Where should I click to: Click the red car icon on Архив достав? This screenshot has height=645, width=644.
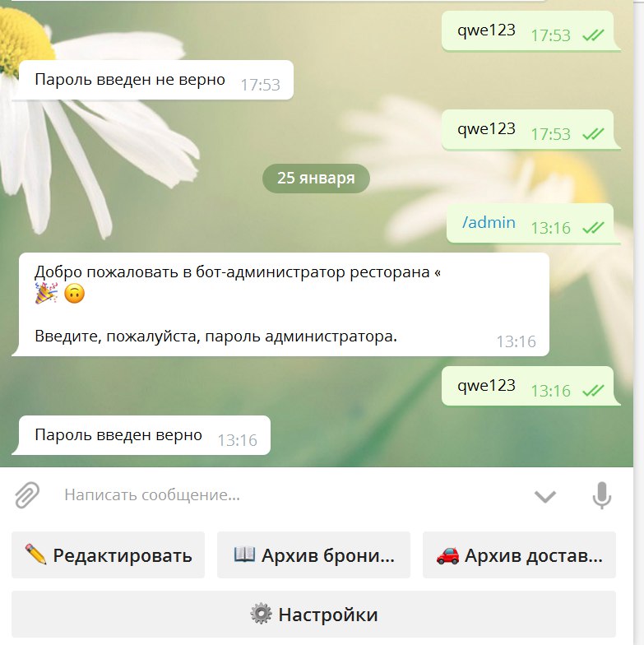click(x=447, y=555)
